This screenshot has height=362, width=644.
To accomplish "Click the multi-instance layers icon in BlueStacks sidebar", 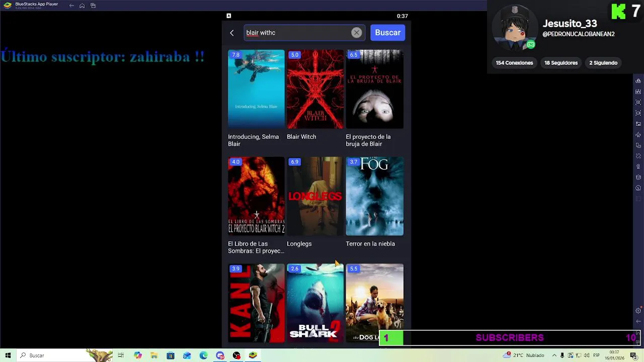I will pos(638,177).
